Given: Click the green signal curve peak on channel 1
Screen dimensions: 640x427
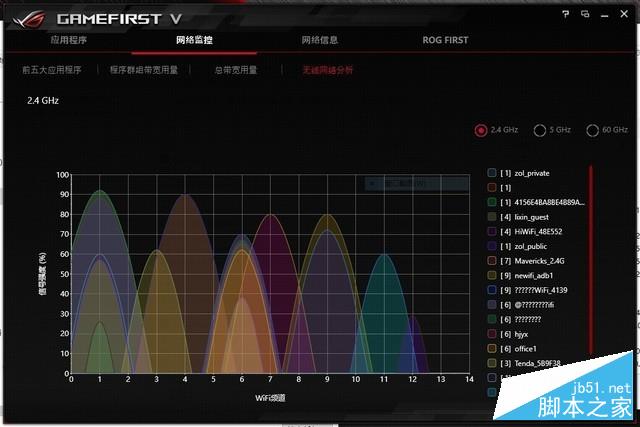Looking at the screenshot, I should (100, 192).
